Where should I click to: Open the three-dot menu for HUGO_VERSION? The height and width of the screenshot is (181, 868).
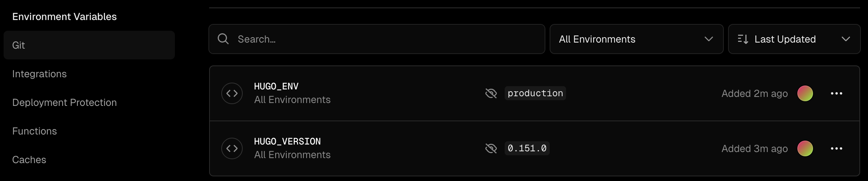(x=836, y=148)
